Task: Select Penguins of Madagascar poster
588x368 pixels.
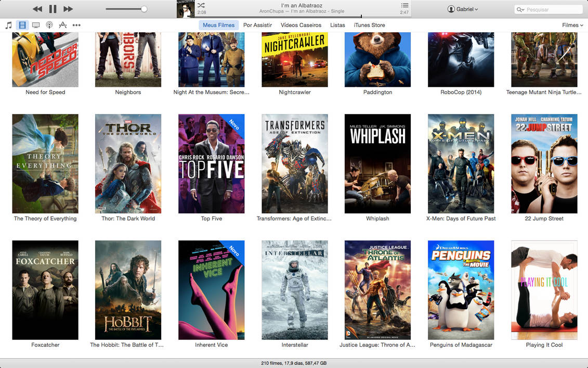Action: [461, 290]
